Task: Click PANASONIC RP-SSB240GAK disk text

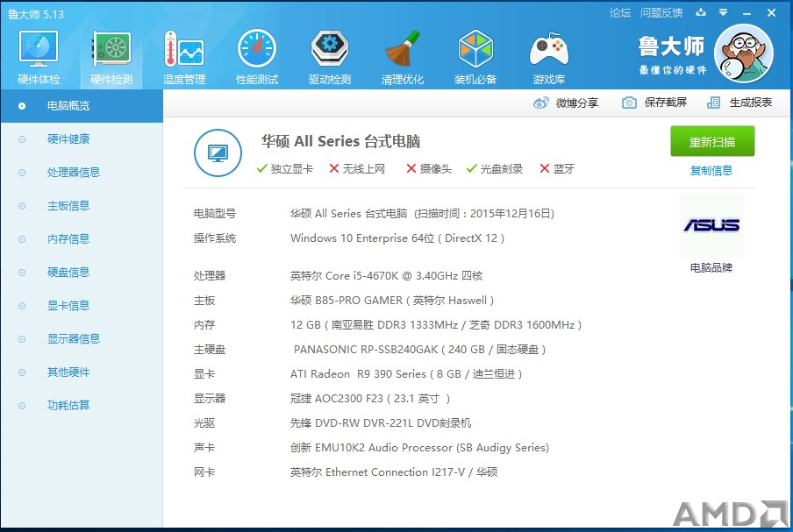Action: [420, 350]
